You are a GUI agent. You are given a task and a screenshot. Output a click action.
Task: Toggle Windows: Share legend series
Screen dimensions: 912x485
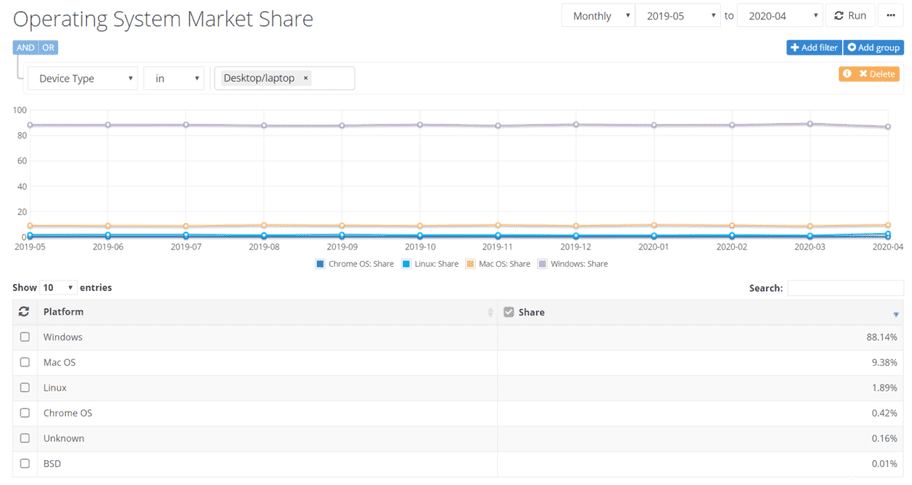coord(572,264)
